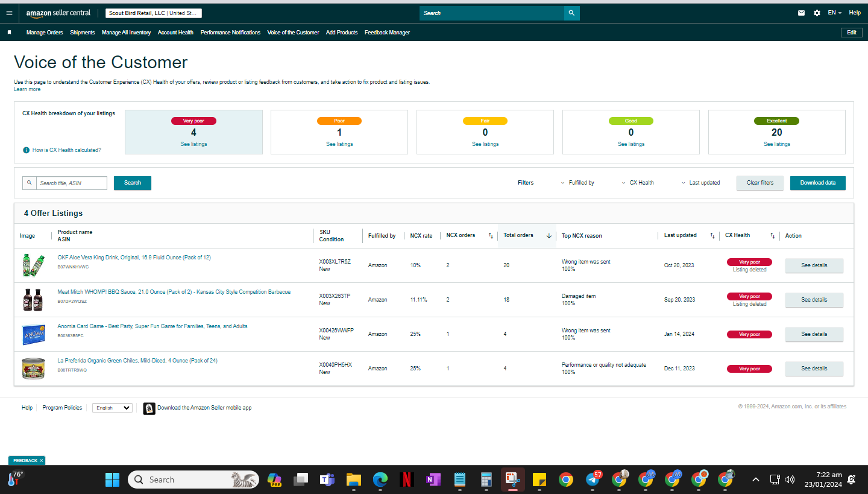
Task: Go to Amazon Seller Central home logo
Action: 58,13
